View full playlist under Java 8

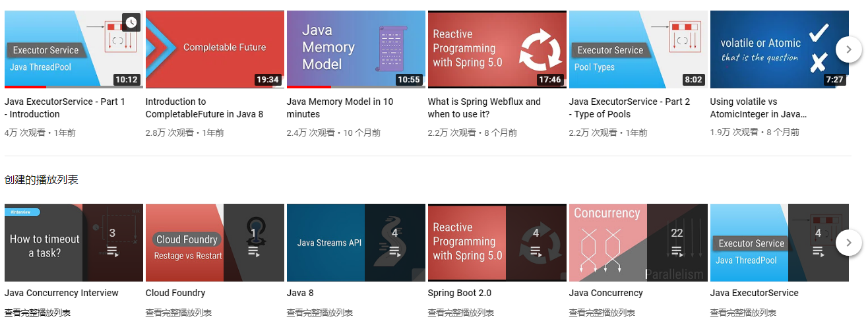pos(320,313)
